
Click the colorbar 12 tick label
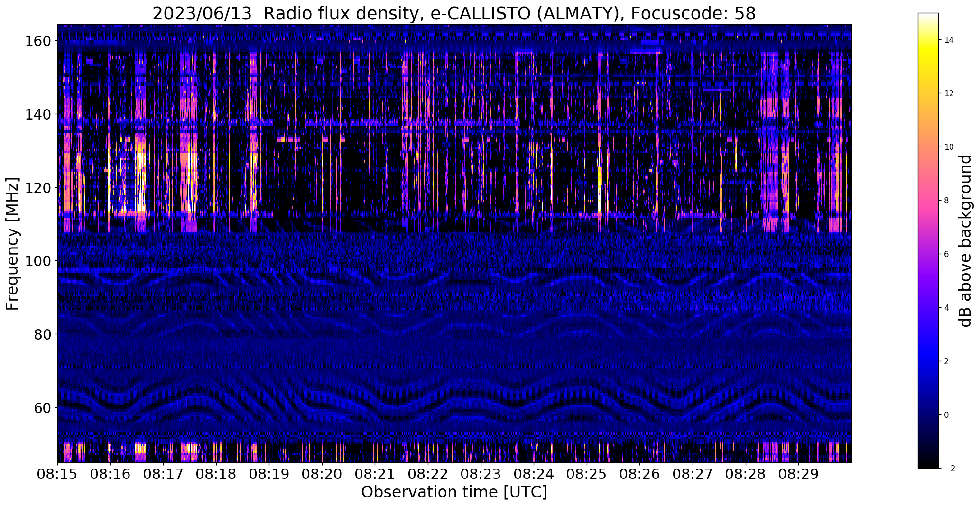[949, 93]
